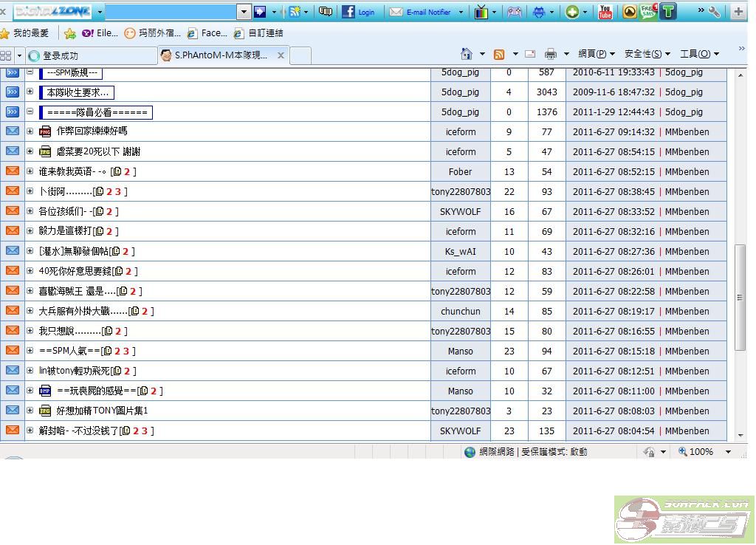The height and width of the screenshot is (545, 756).
Task: Open the toolbar search box dropdown
Action: [x=244, y=12]
